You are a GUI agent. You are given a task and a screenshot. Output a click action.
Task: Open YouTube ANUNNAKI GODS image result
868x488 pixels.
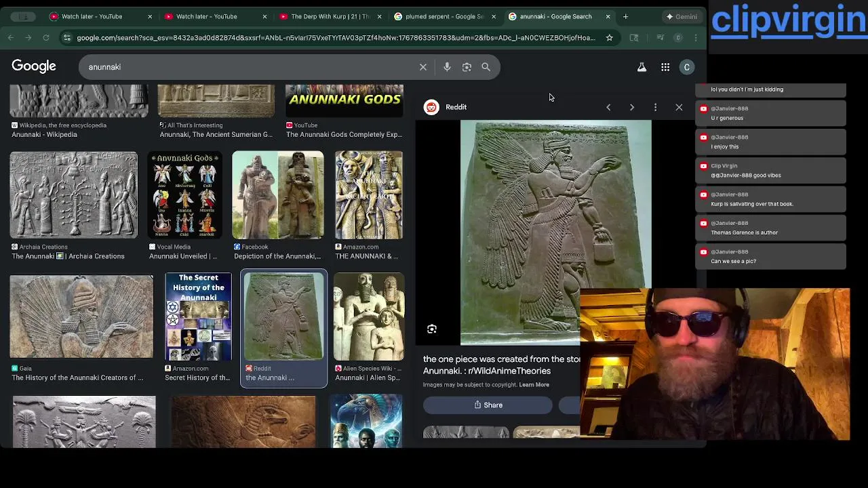(344, 100)
